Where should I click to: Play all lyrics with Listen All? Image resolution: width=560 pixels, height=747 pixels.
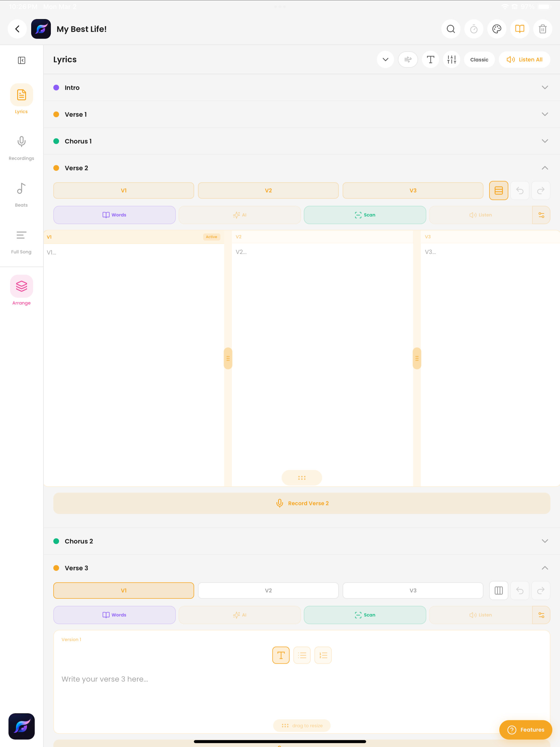point(524,59)
